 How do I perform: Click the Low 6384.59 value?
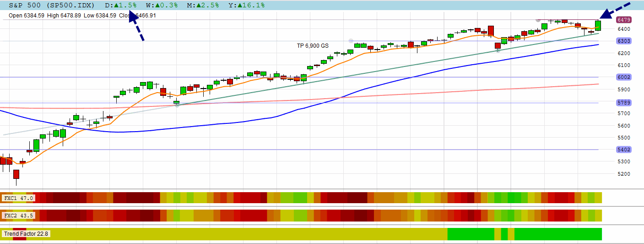pos(100,15)
